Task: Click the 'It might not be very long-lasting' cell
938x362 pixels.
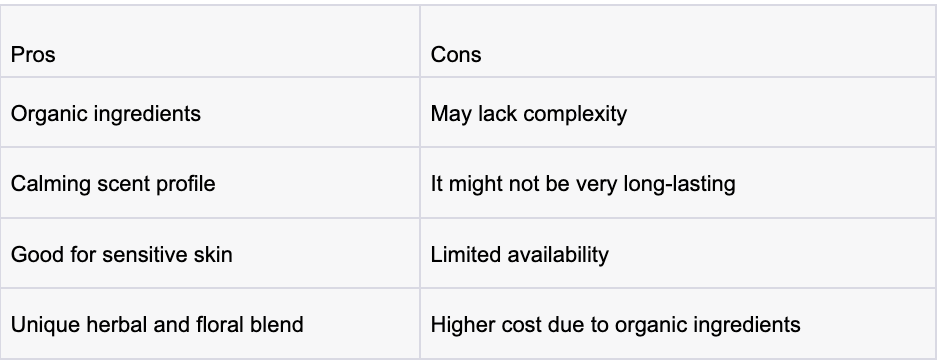Action: click(x=678, y=183)
